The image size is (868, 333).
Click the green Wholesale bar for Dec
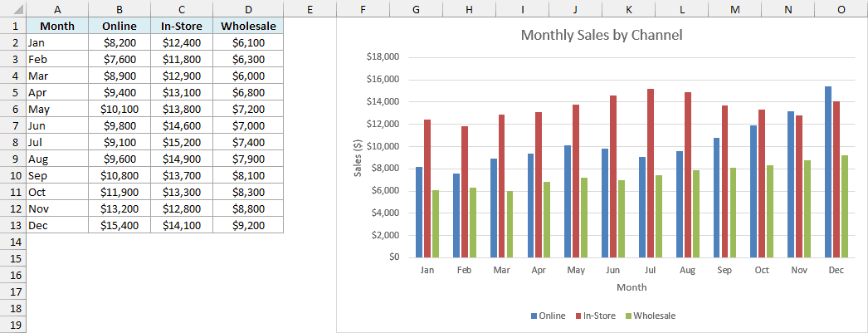tap(844, 207)
